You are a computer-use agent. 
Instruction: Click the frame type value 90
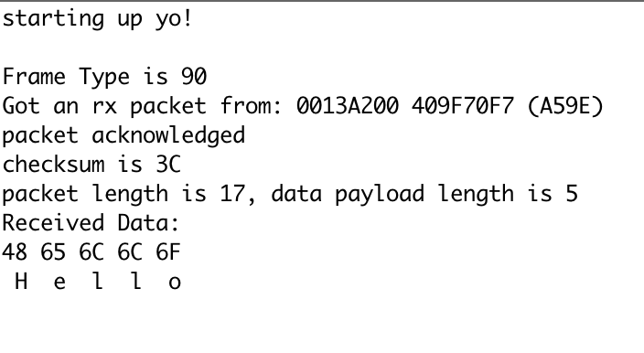pos(194,76)
